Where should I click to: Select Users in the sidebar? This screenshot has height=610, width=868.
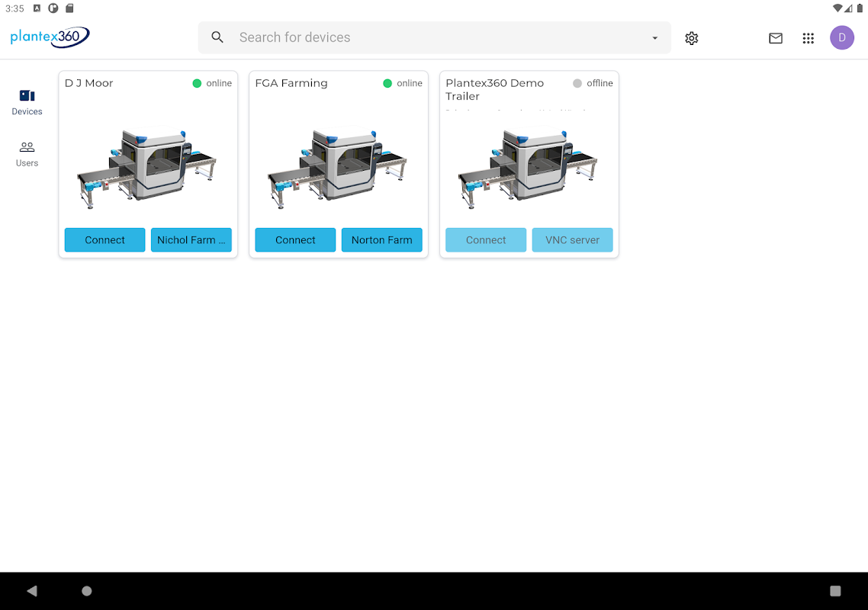coord(27,155)
